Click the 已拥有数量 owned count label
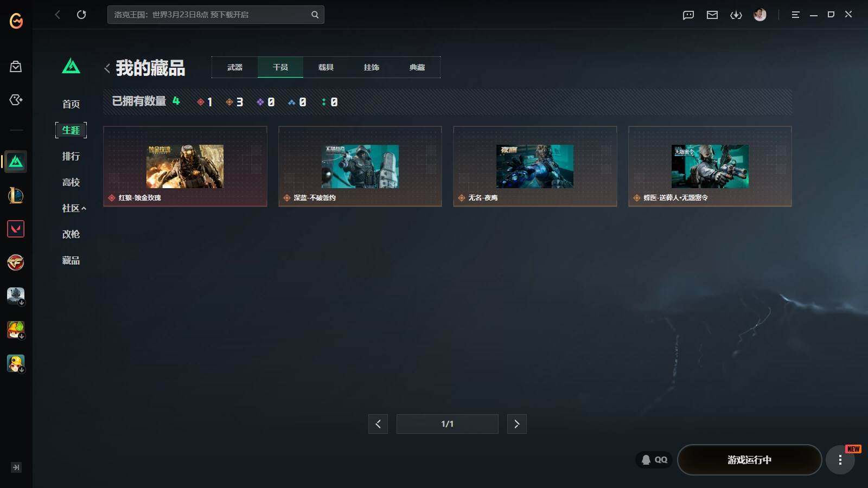This screenshot has height=488, width=868. (139, 101)
